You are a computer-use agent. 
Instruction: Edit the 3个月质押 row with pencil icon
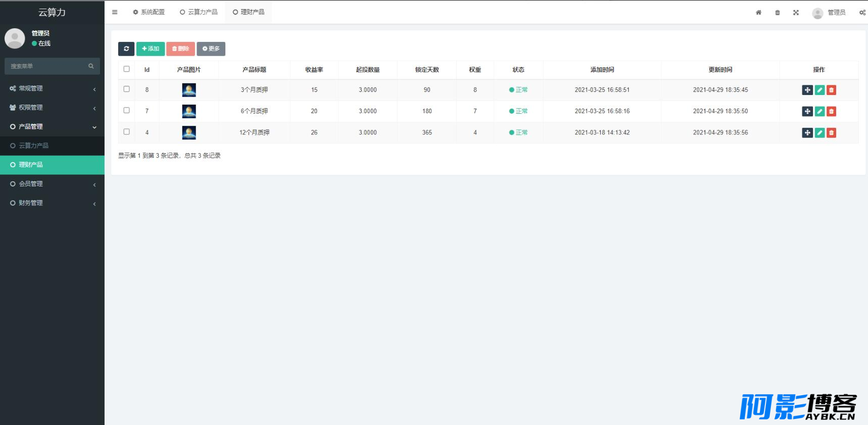coord(819,90)
